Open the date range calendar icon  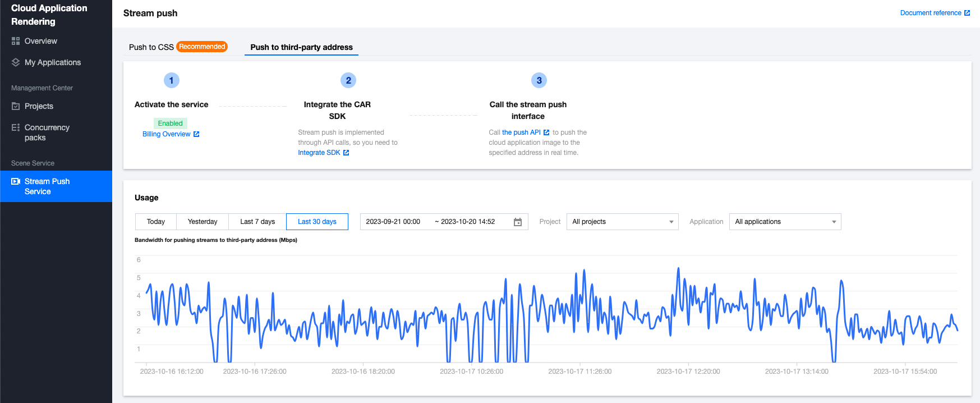click(518, 222)
